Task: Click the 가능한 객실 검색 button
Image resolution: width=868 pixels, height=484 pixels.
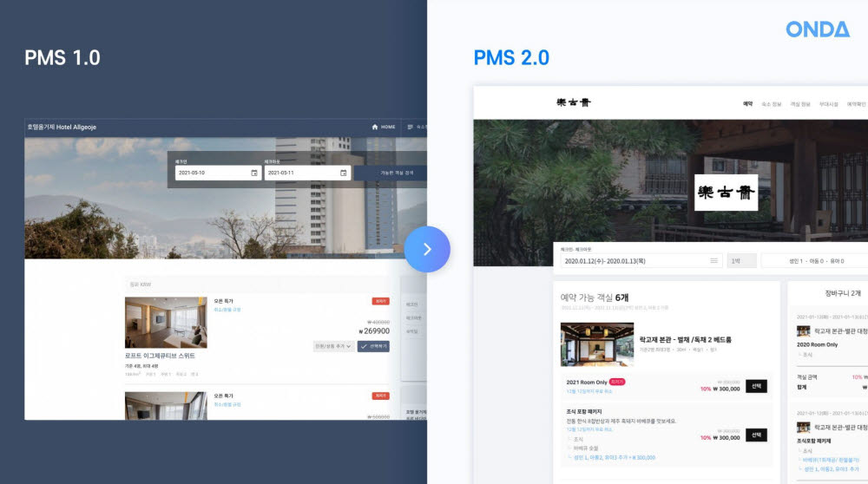Action: pyautogui.click(x=397, y=173)
